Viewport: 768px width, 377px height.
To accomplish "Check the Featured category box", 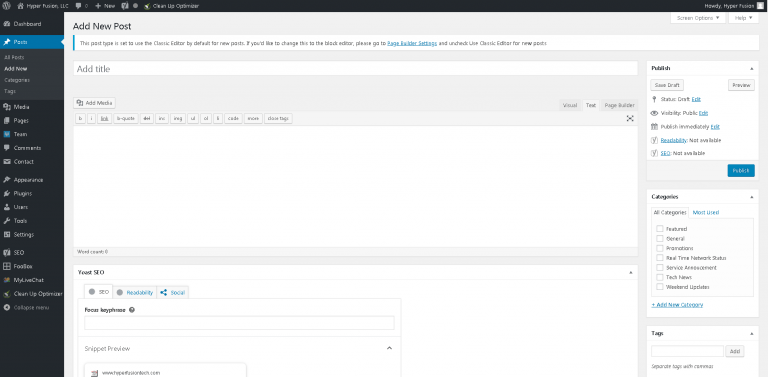I will click(x=659, y=229).
